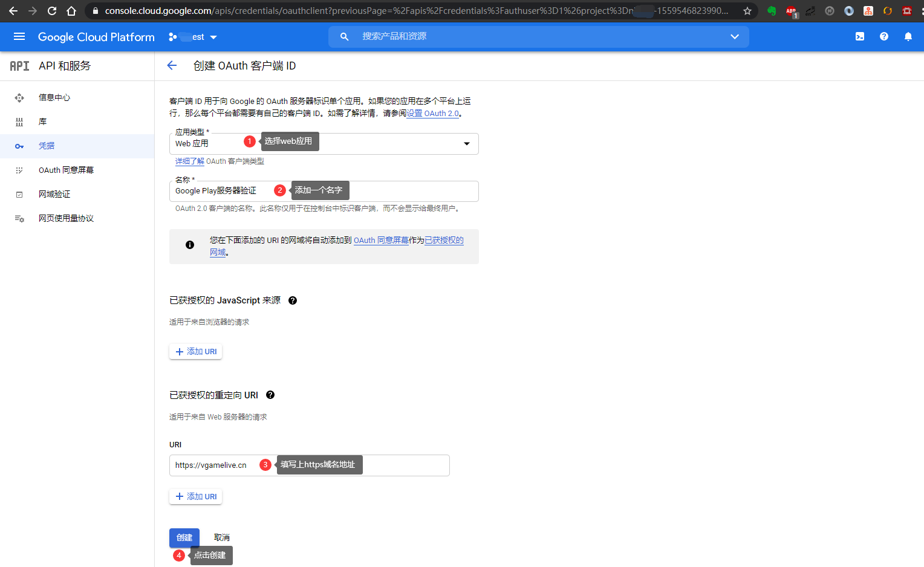Click the search products and resources field
This screenshot has height=567, width=924.
pyautogui.click(x=539, y=37)
